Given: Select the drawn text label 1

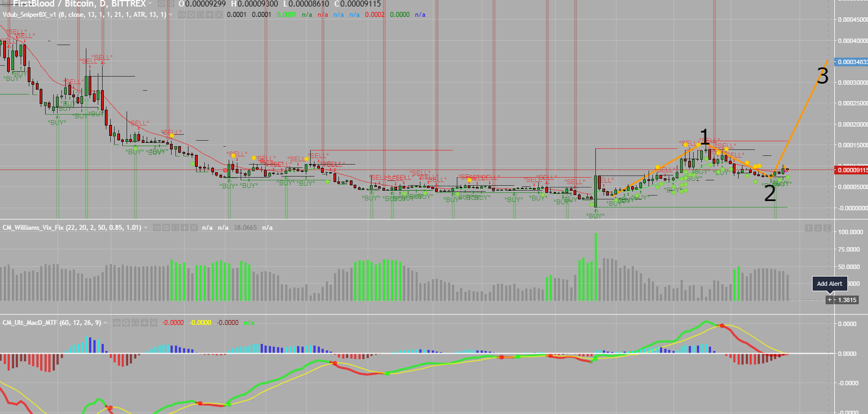Looking at the screenshot, I should coord(705,136).
